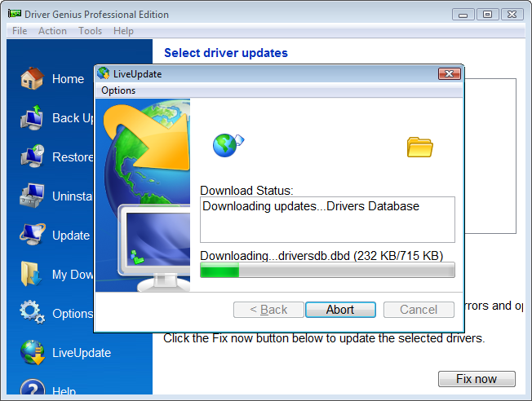The image size is (532, 401).
Task: Click the globe and arrow banner image
Action: (143, 196)
